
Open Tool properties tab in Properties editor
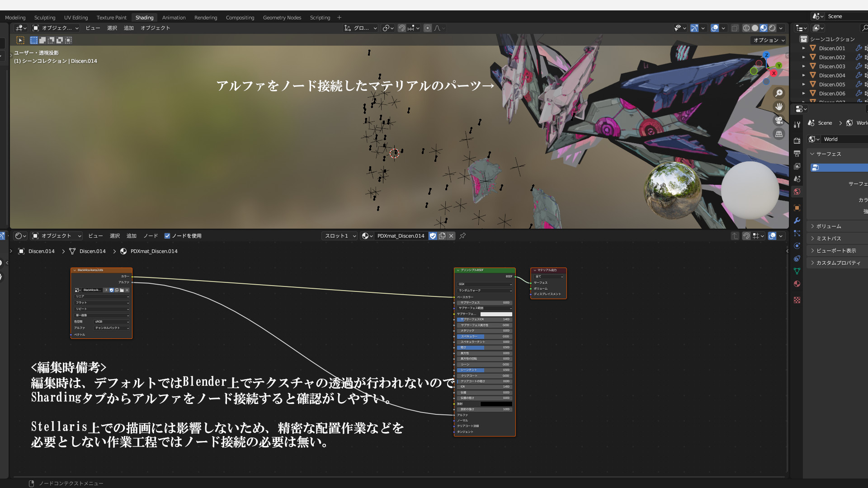coord(797,125)
